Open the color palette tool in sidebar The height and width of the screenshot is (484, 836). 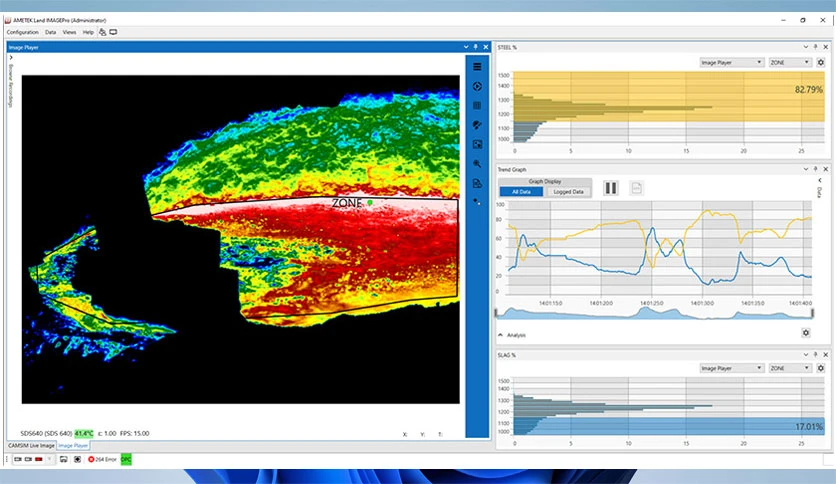[477, 125]
